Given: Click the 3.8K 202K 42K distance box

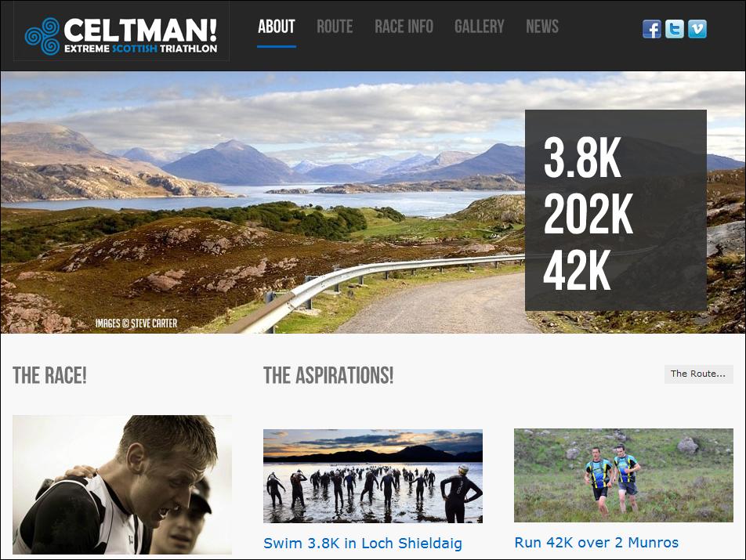Looking at the screenshot, I should (x=616, y=210).
